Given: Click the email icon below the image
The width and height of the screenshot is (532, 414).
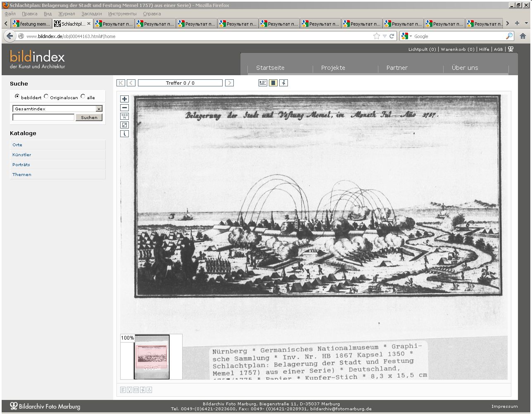Looking at the screenshot, I should [x=136, y=390].
